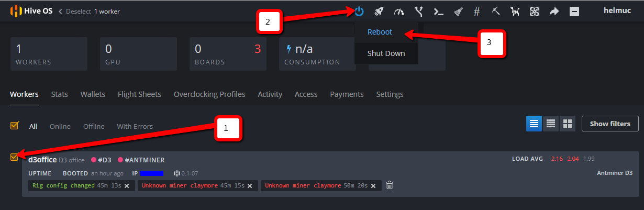Open the Flight Sheets tab
Viewport: 644px width, 210px height.
click(139, 94)
